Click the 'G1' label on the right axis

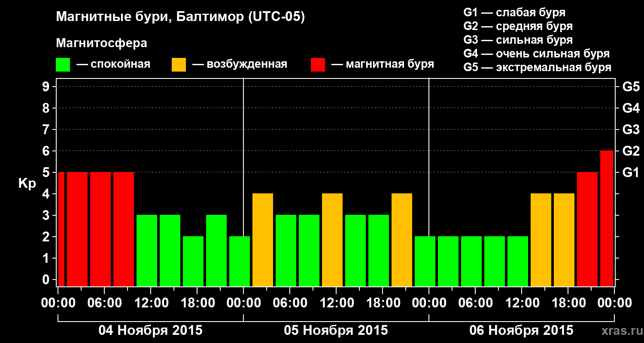[631, 172]
